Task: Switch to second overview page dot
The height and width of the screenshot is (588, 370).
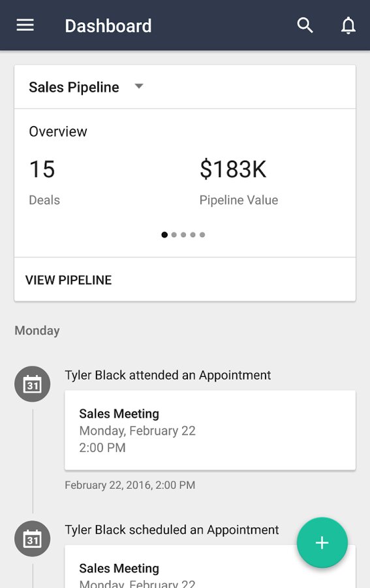Action: (174, 235)
